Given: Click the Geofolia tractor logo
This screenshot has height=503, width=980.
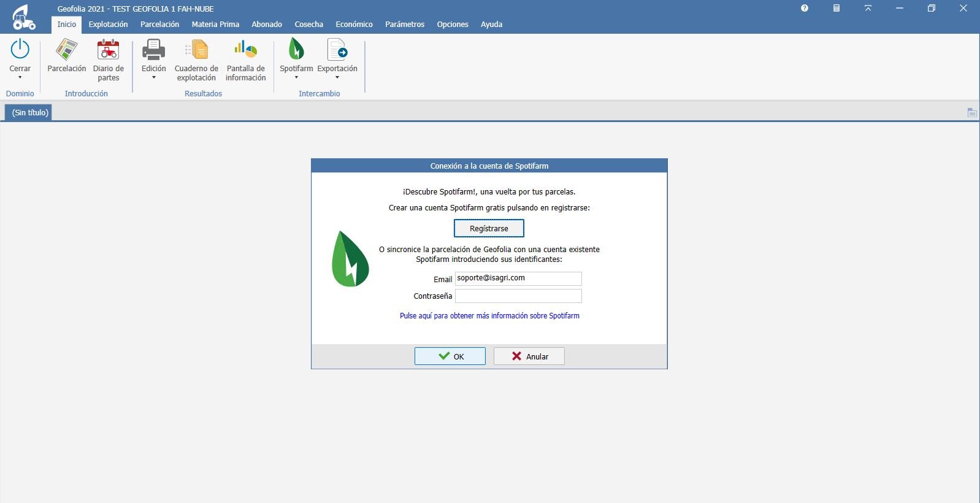Looking at the screenshot, I should point(24,17).
